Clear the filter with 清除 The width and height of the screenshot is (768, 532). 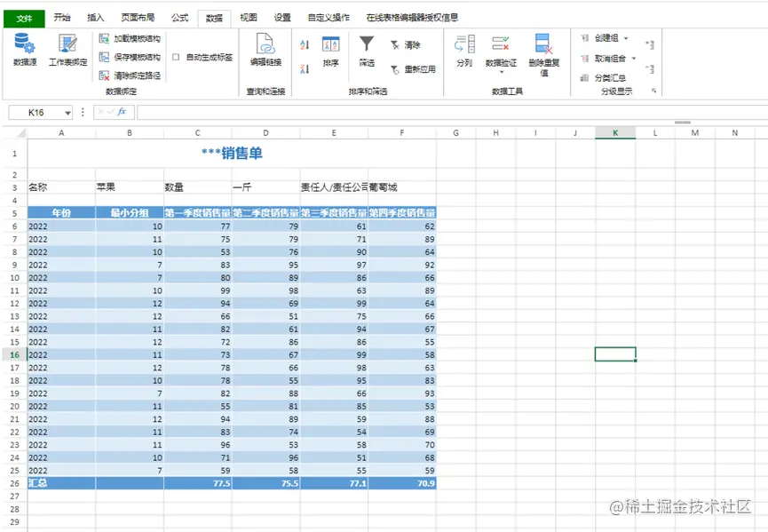click(x=406, y=45)
